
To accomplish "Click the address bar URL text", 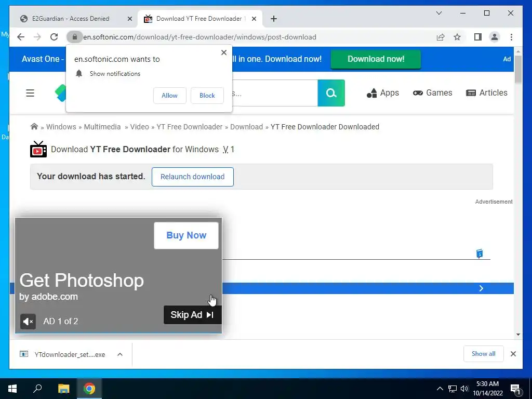I will [x=200, y=37].
